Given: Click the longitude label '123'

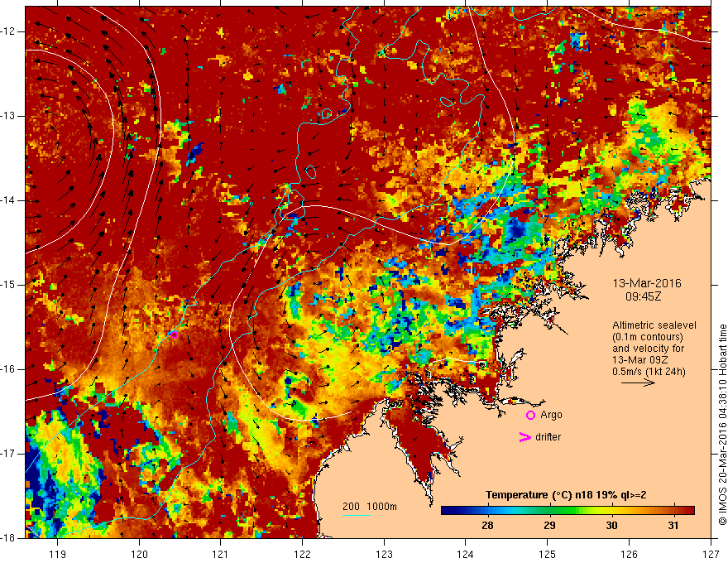Looking at the screenshot, I should (x=384, y=554).
